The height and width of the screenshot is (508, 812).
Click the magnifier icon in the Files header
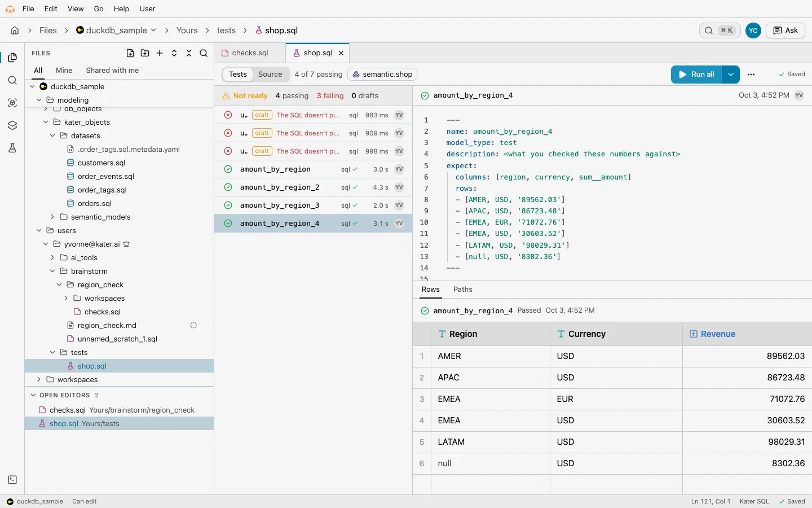click(x=204, y=53)
